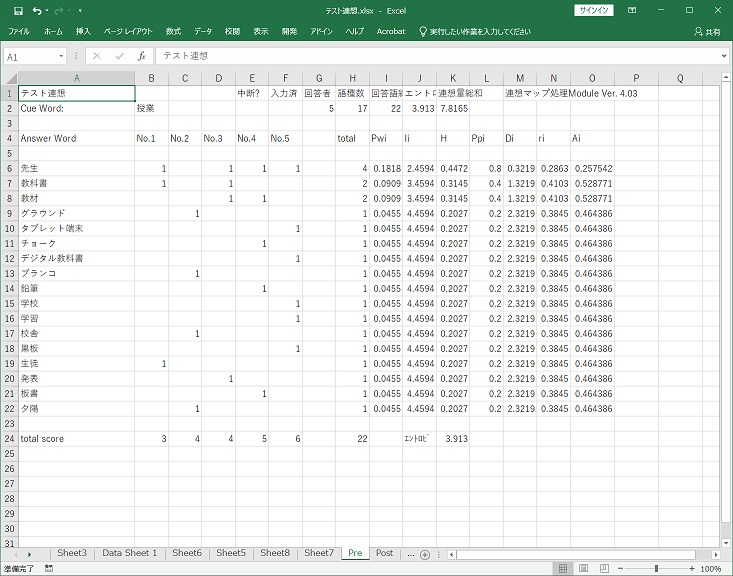Screen dimensions: 733x576
Task: Expand the formula bar with chevron
Action: coord(723,56)
